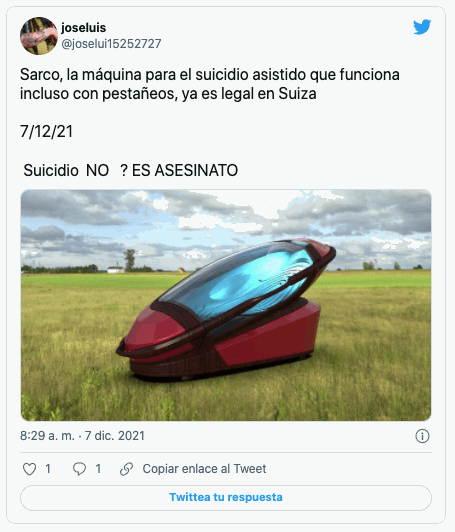
Task: Open the tweet info circle icon
Action: [x=422, y=436]
